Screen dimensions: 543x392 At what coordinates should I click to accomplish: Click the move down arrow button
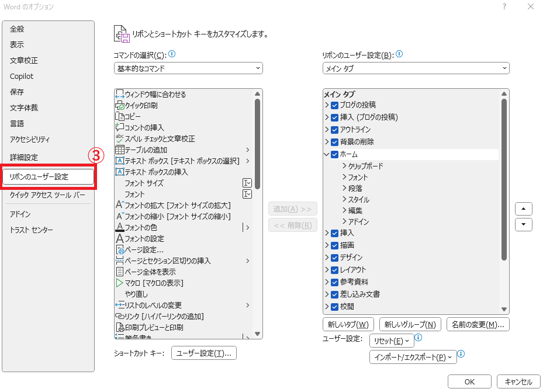pos(523,224)
